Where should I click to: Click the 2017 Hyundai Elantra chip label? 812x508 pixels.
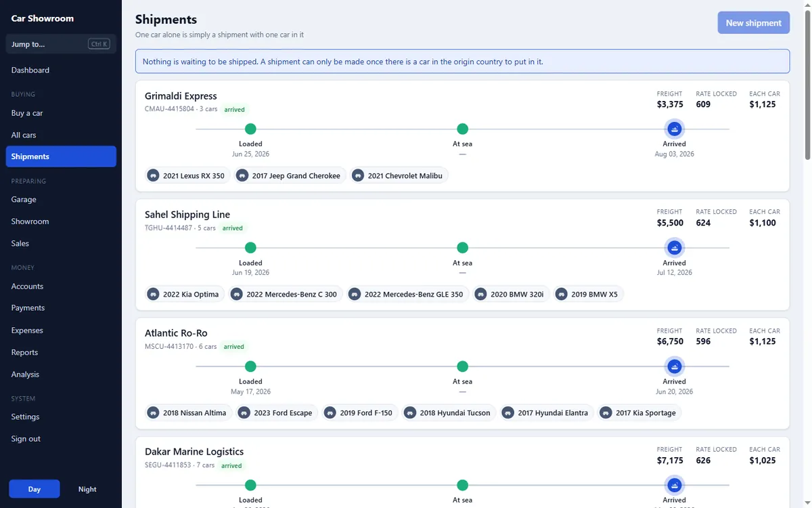pyautogui.click(x=553, y=412)
